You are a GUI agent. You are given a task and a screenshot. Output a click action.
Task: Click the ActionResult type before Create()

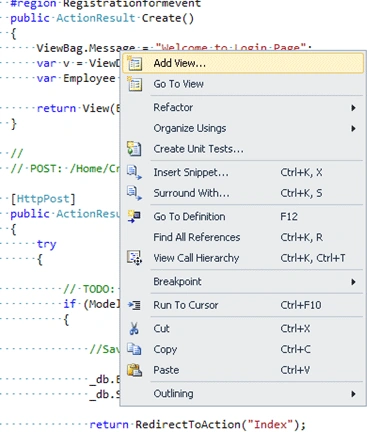pos(96,18)
